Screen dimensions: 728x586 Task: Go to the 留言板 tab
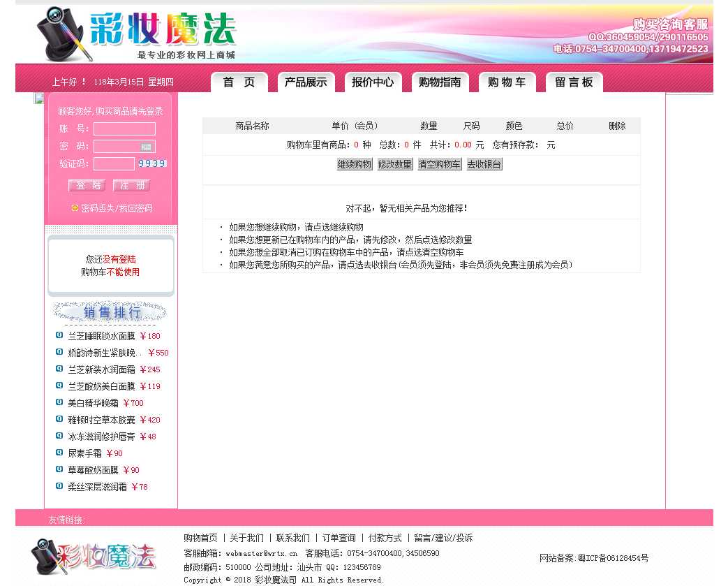click(x=574, y=82)
